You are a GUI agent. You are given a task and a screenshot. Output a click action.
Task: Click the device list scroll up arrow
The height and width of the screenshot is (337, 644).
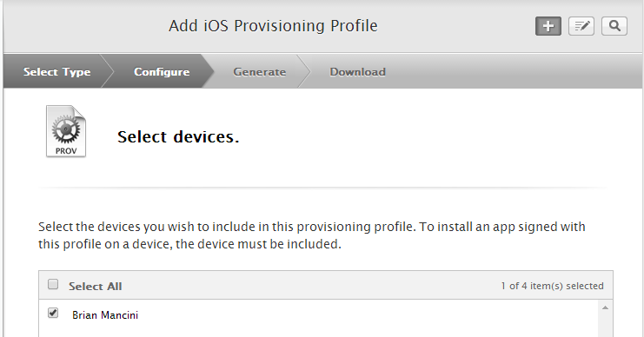(605, 307)
